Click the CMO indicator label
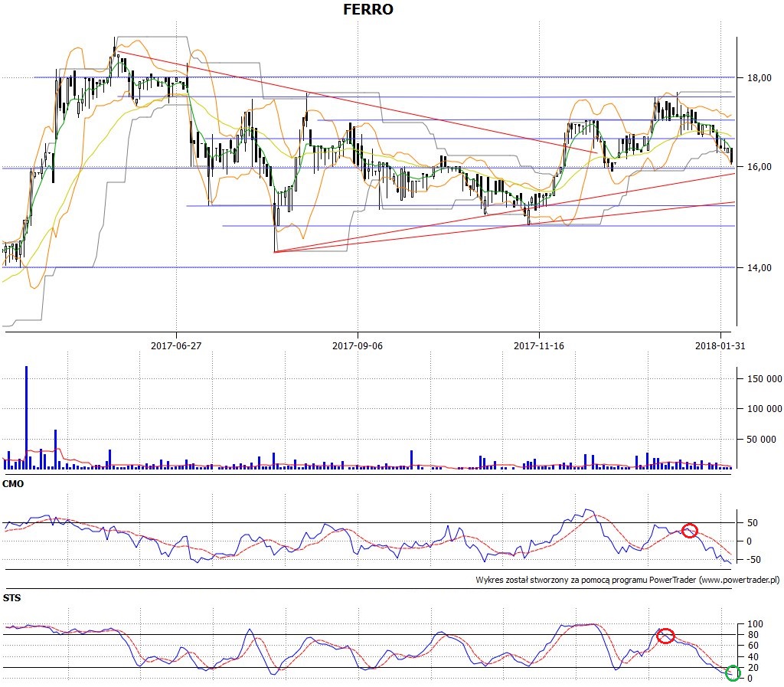The width and height of the screenshot is (784, 687). pyautogui.click(x=13, y=484)
